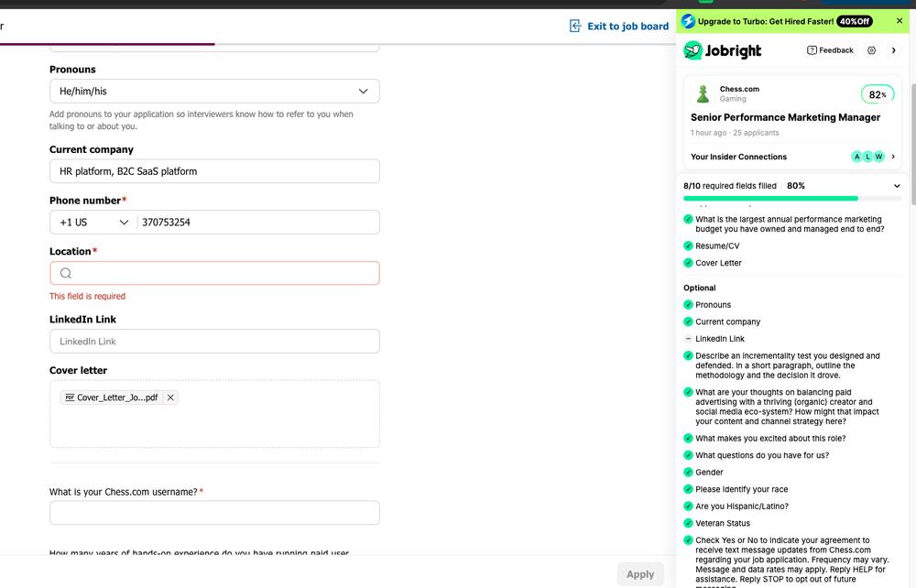Click the 40%Off badge
Image resolution: width=916 pixels, height=588 pixels.
tap(854, 21)
